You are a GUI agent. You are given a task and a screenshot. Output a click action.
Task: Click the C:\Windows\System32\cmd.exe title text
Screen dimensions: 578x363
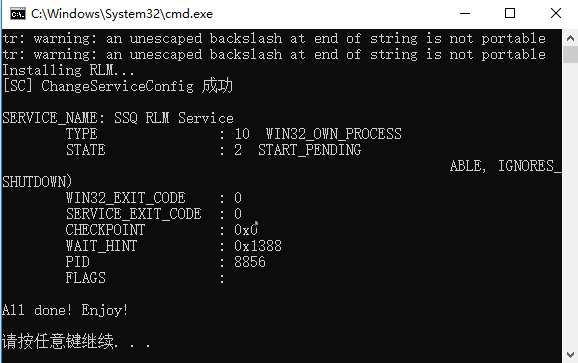122,14
